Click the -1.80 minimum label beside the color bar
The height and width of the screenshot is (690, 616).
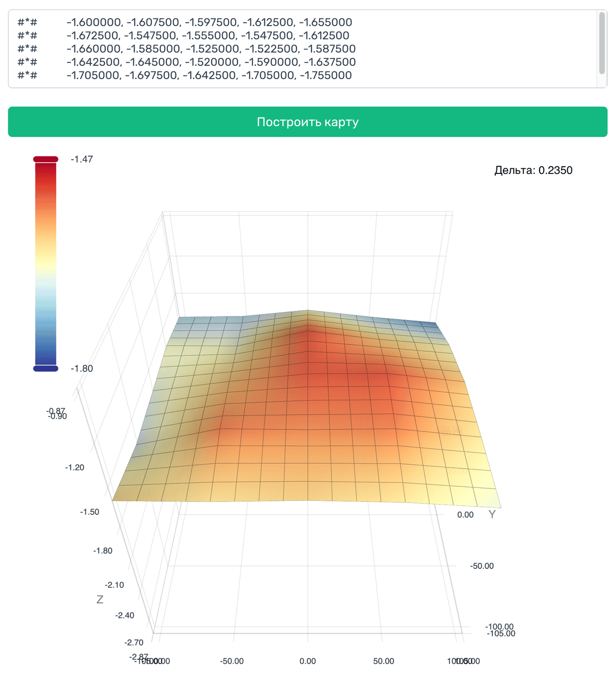point(82,368)
